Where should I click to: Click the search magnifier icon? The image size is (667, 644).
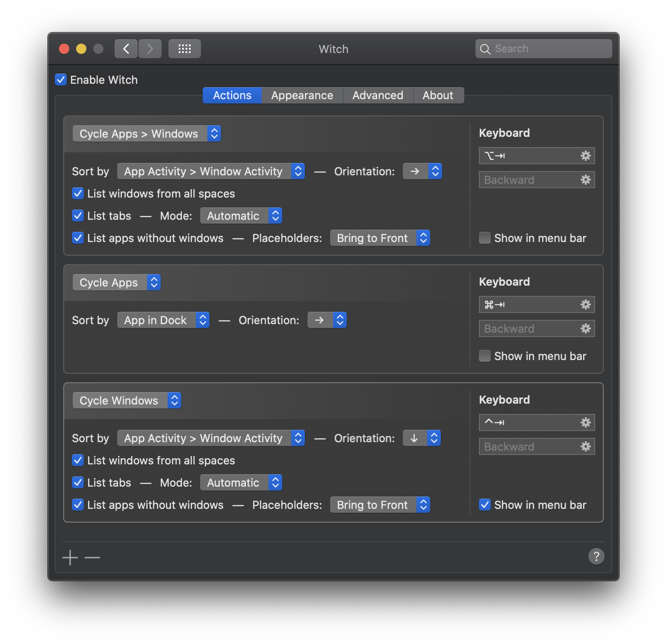[x=485, y=49]
